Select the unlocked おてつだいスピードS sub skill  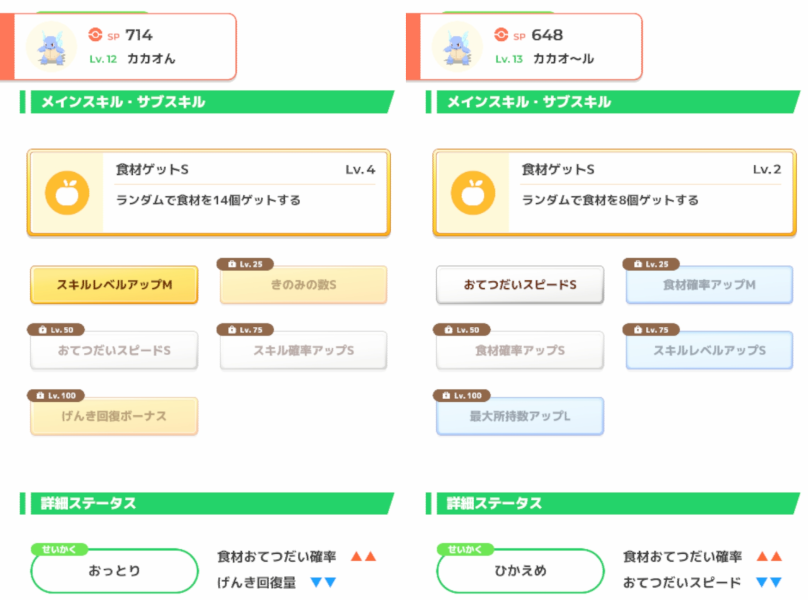tap(520, 285)
